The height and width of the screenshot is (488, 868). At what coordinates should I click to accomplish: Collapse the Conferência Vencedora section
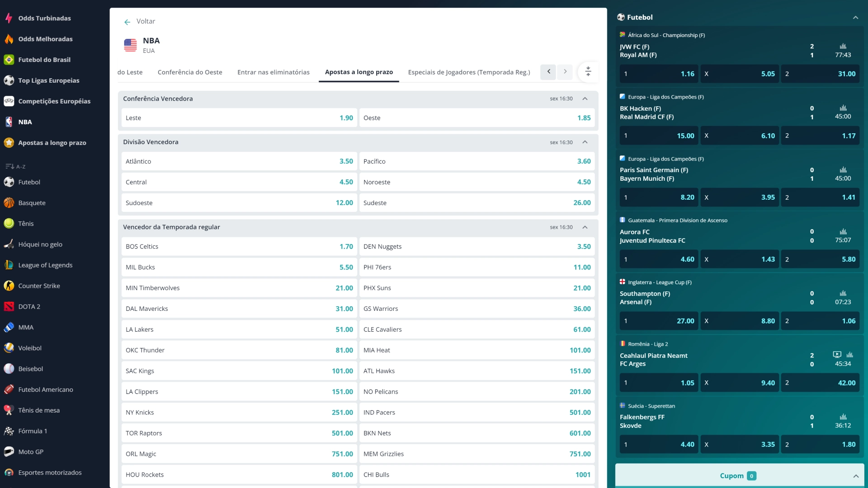tap(585, 99)
